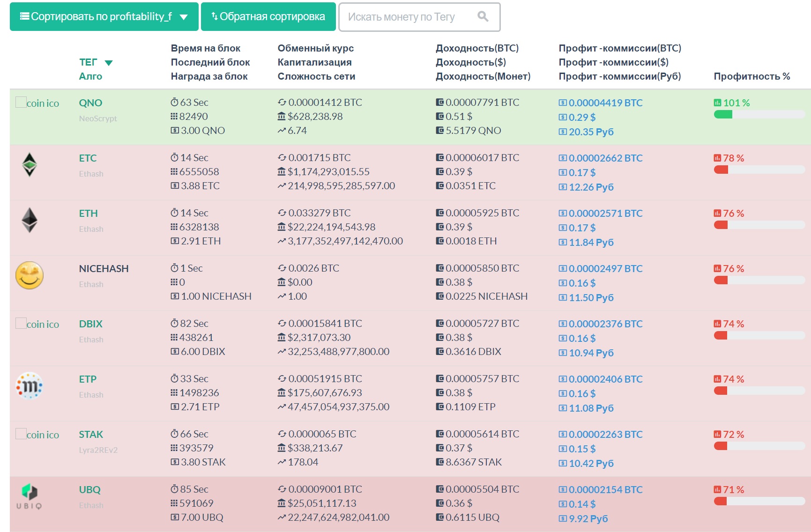Click the clock icon beside 63 Sec
Screen dimensions: 811x532
point(174,102)
